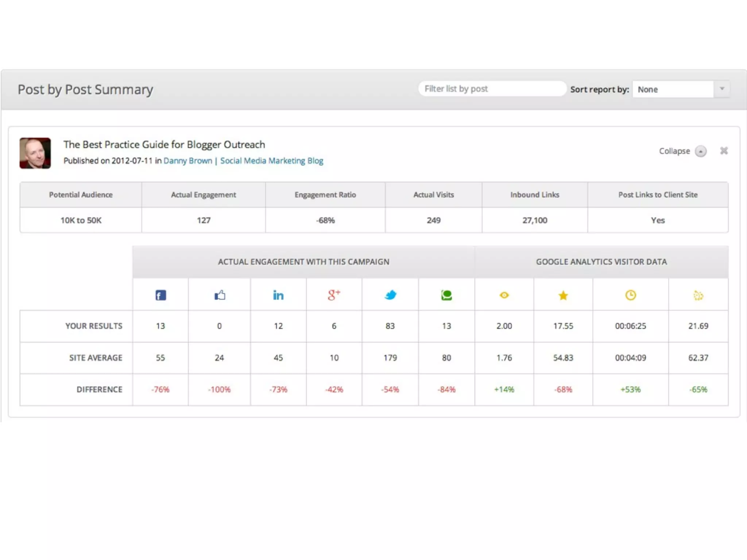
Task: Click the green comments bubble icon
Action: pos(446,295)
